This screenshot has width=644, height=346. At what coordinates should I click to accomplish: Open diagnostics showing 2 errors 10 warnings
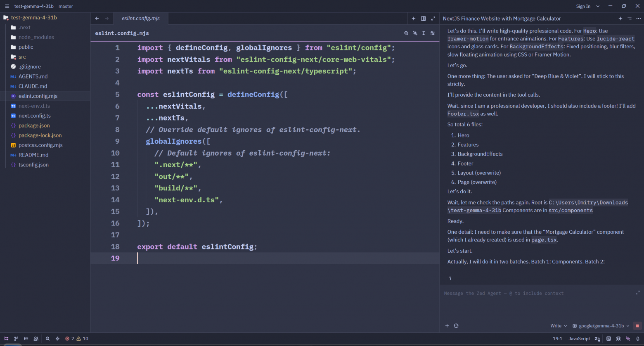[x=77, y=339]
